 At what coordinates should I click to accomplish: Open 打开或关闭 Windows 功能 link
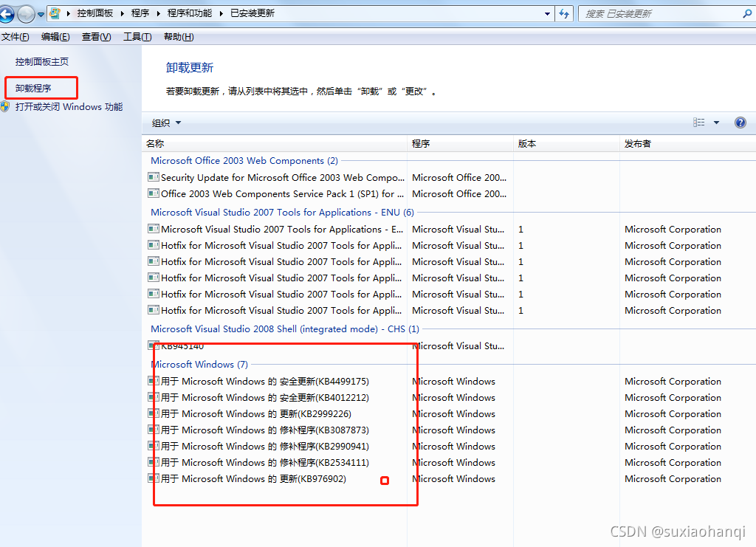click(69, 106)
